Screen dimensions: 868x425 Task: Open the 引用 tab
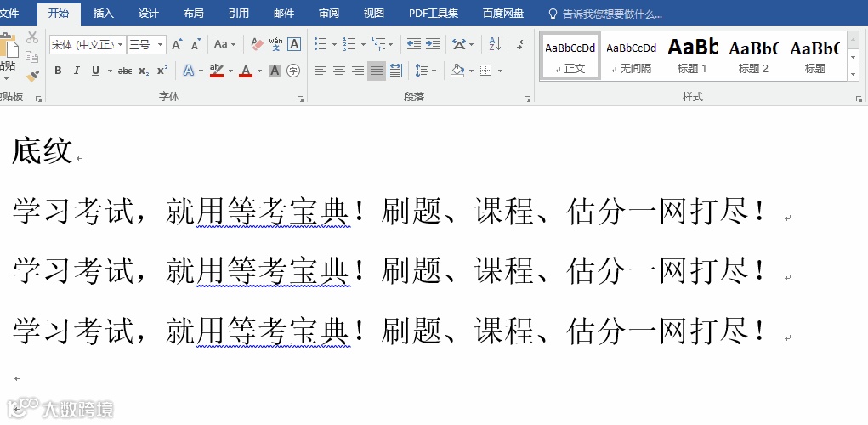pos(239,14)
